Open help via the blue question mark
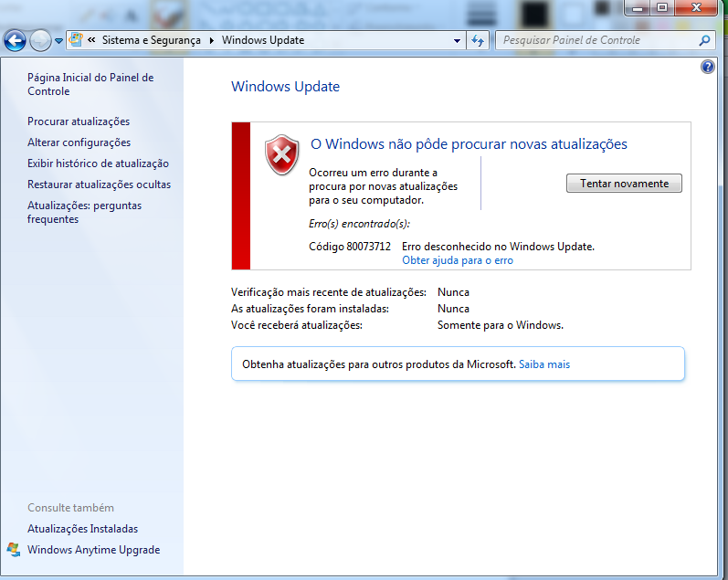Screen dimensions: 728x580 (x=708, y=67)
